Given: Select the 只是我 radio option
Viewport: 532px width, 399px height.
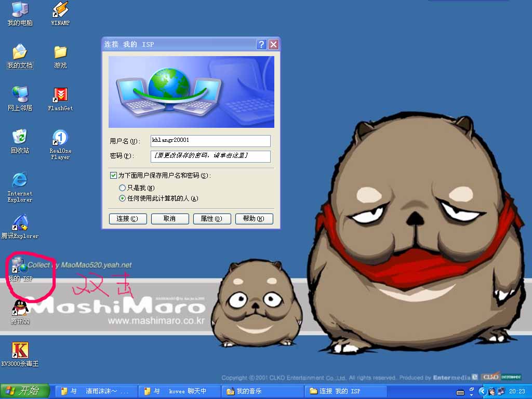Looking at the screenshot, I should click(x=123, y=188).
